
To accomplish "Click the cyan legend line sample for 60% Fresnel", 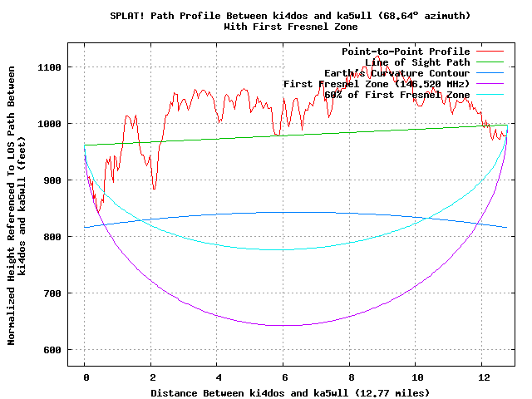I will click(490, 95).
